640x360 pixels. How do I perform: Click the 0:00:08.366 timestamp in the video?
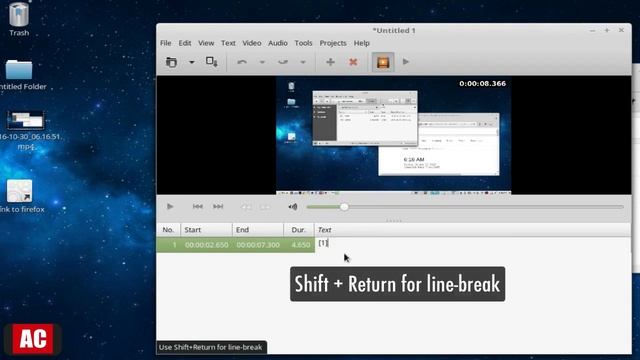482,83
